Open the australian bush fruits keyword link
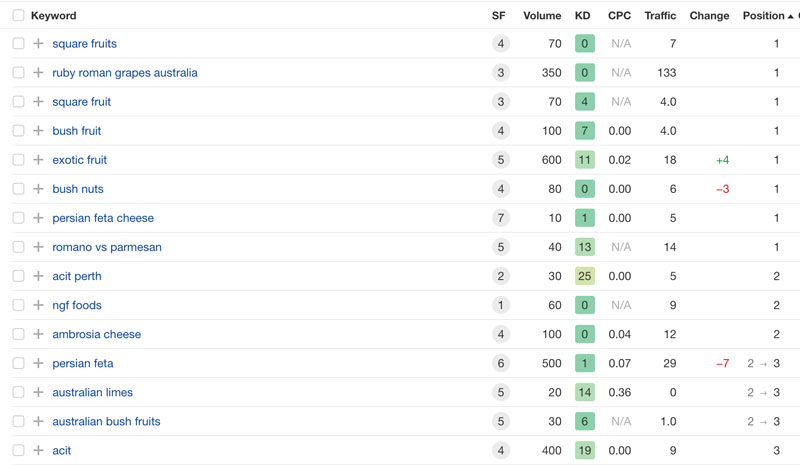The image size is (800, 465). coord(106,422)
